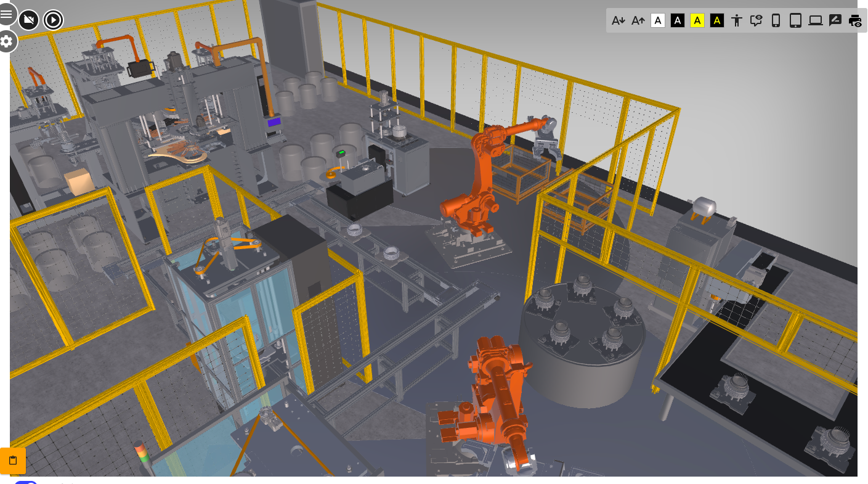Select black-on-yellow contrast swatch
Viewport: 868px width, 484px height.
click(697, 20)
